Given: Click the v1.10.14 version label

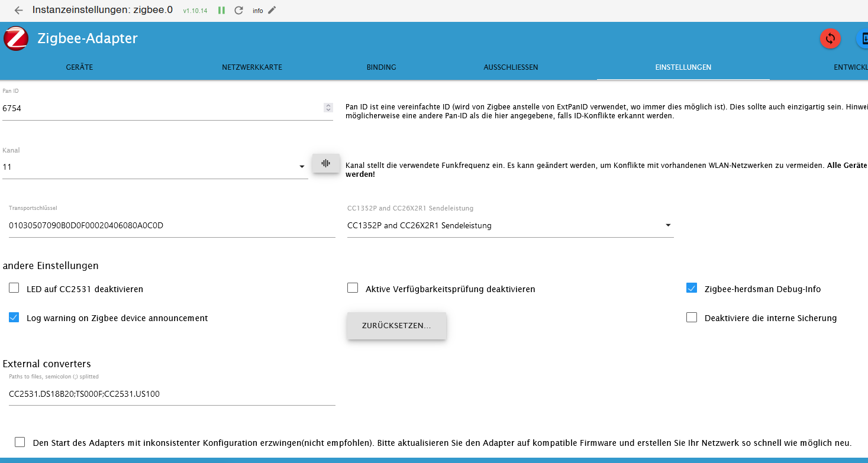Looking at the screenshot, I should (195, 11).
